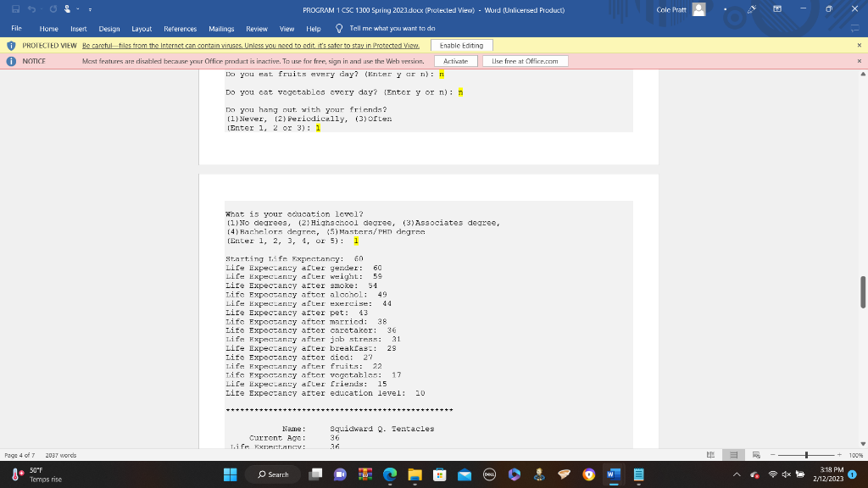Open the Layout tab
The image size is (868, 488).
pyautogui.click(x=142, y=29)
